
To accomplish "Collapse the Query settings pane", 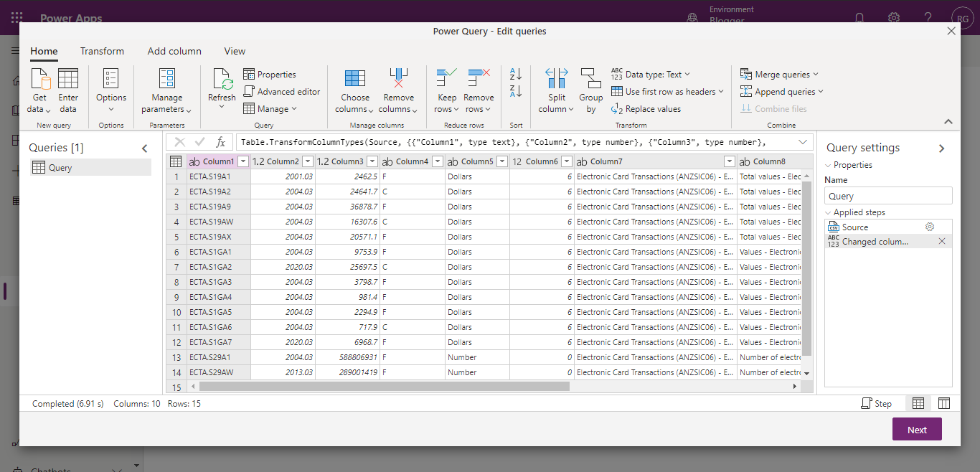I will pyautogui.click(x=942, y=148).
